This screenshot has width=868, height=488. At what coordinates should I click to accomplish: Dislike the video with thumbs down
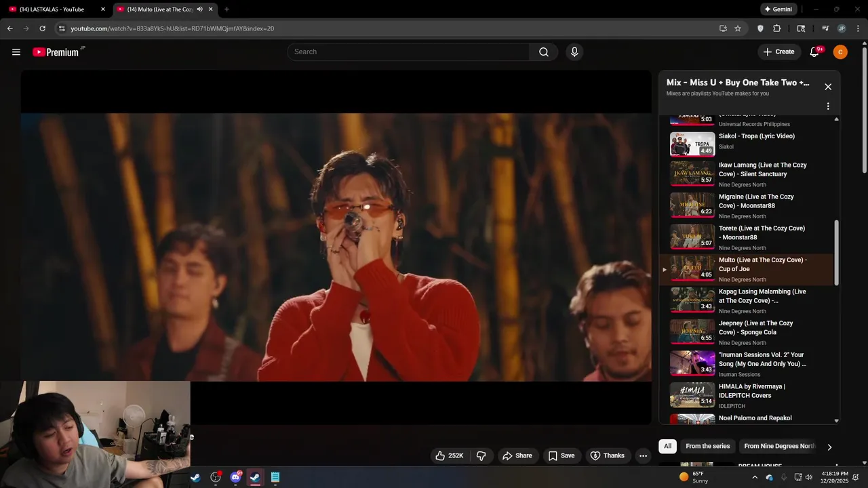(481, 455)
